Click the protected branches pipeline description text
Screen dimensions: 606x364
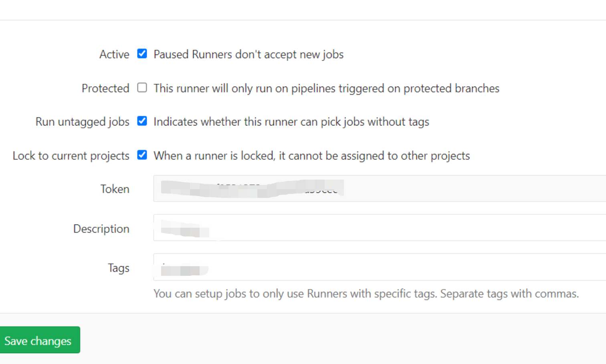click(x=326, y=88)
